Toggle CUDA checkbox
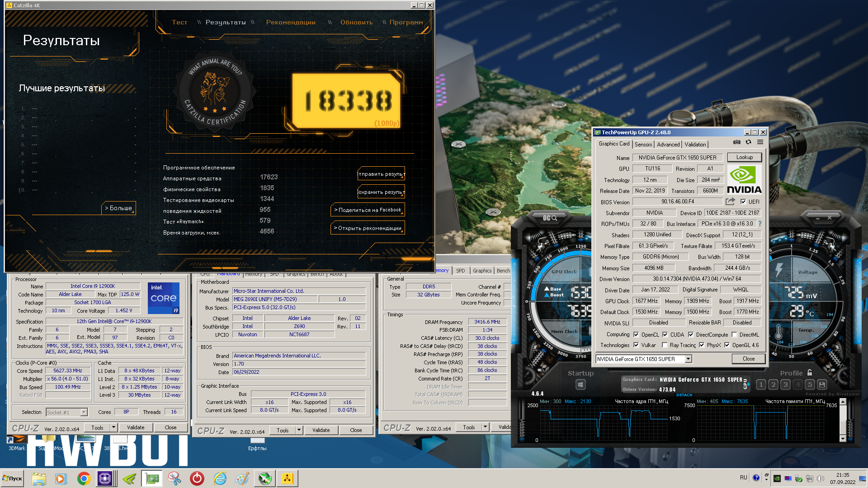The width and height of the screenshot is (868, 488). coord(665,335)
